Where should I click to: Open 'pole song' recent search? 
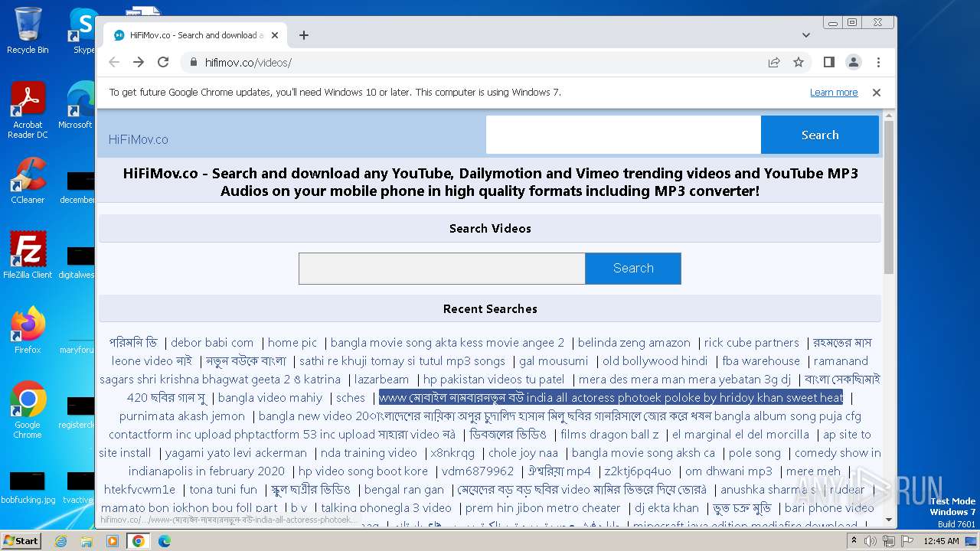755,453
